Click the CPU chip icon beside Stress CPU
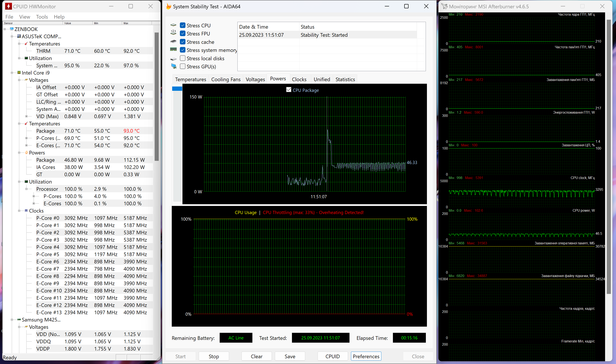 tap(173, 25)
